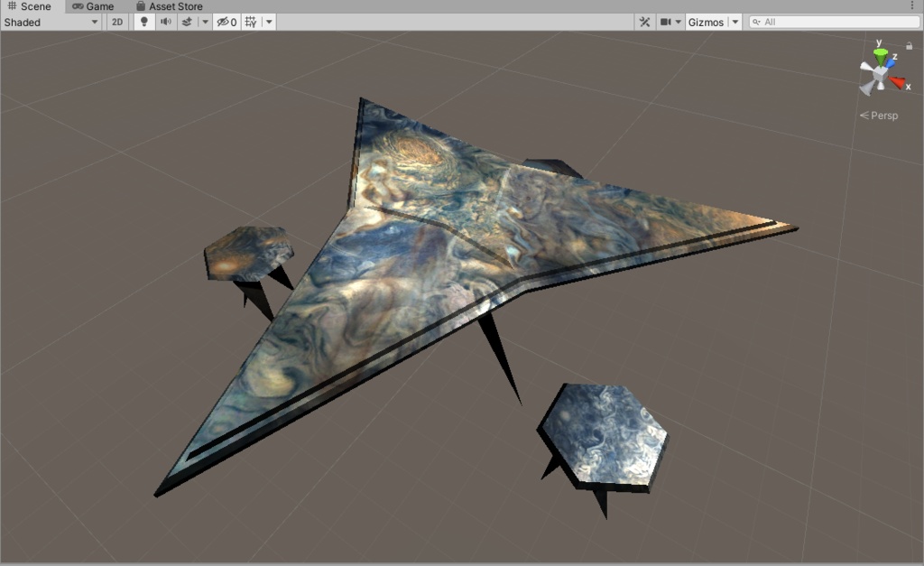Viewport: 924px width, 566px height.
Task: Toggle scene lighting with the lightbulb icon
Action: pos(143,22)
